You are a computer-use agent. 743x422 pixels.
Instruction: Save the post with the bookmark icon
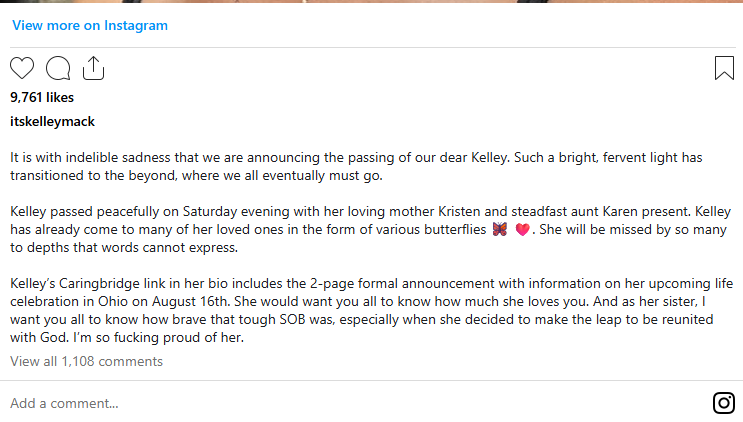click(x=724, y=68)
